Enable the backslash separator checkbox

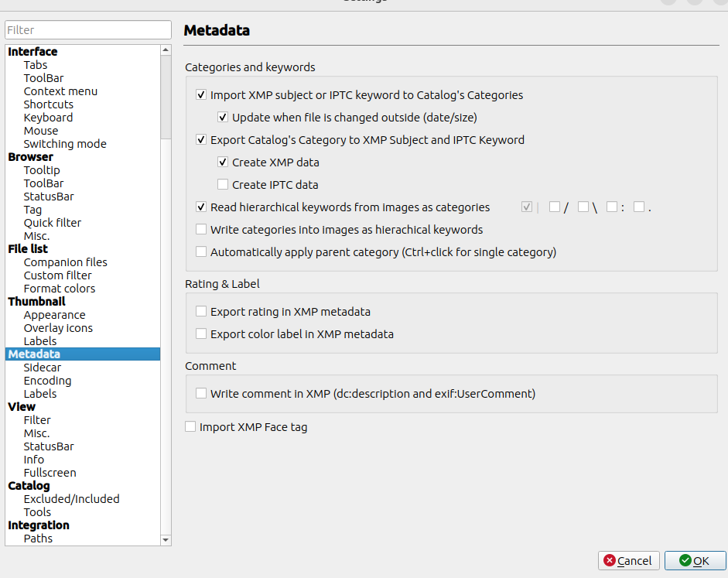[x=583, y=207]
